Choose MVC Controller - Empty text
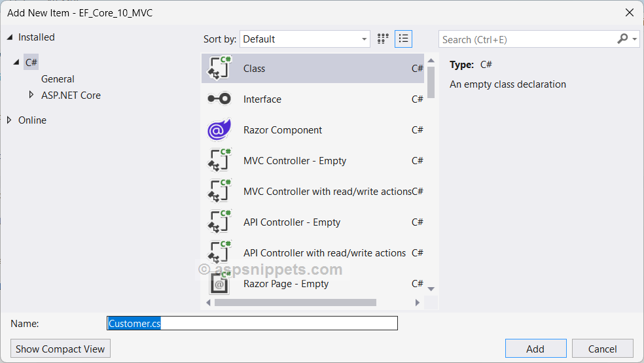The width and height of the screenshot is (644, 363). (295, 161)
